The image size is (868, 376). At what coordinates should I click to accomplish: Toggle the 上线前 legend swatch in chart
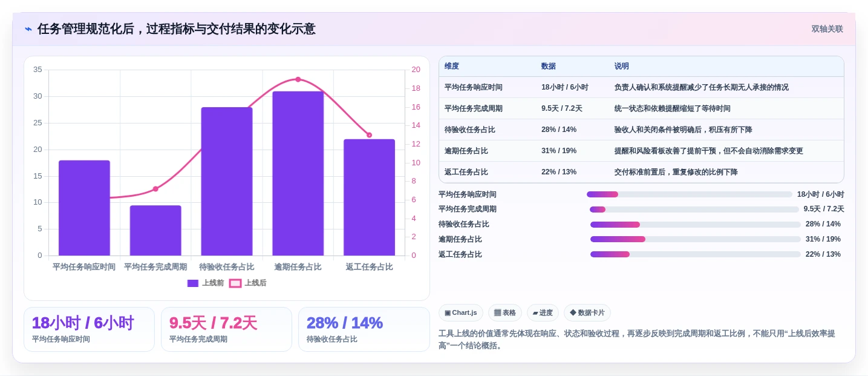[193, 283]
